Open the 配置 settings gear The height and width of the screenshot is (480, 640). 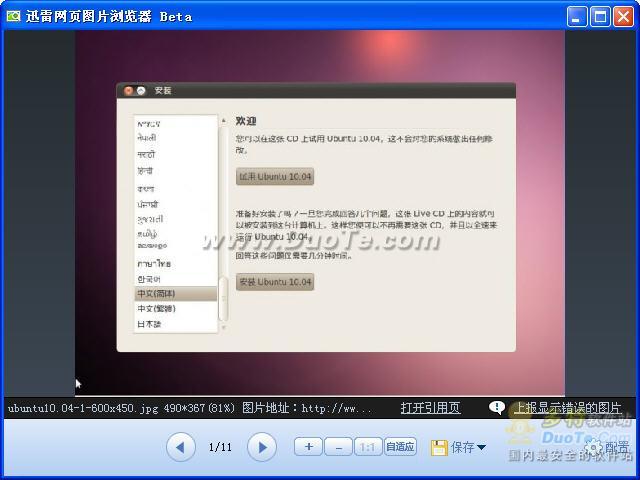(594, 447)
